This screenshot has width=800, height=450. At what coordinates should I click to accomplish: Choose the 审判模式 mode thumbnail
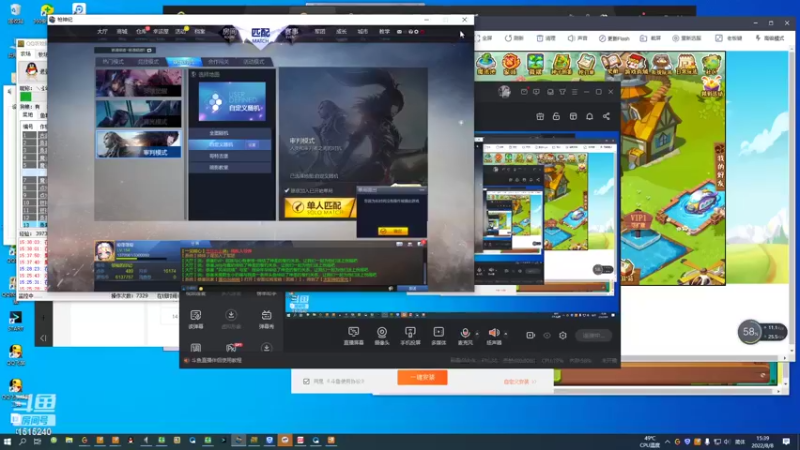(139, 144)
